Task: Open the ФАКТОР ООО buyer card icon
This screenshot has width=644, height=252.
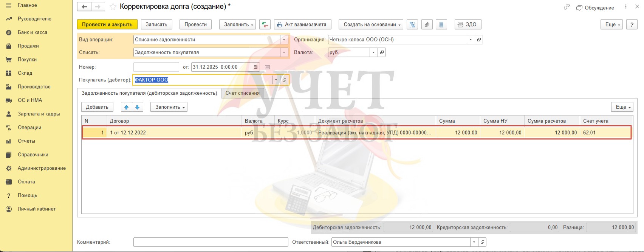Action: pos(285,80)
